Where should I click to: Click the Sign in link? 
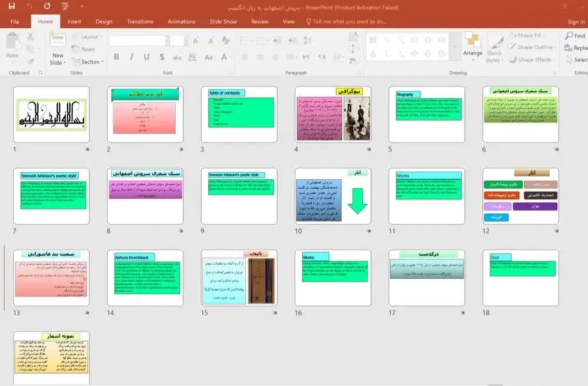[x=576, y=22]
